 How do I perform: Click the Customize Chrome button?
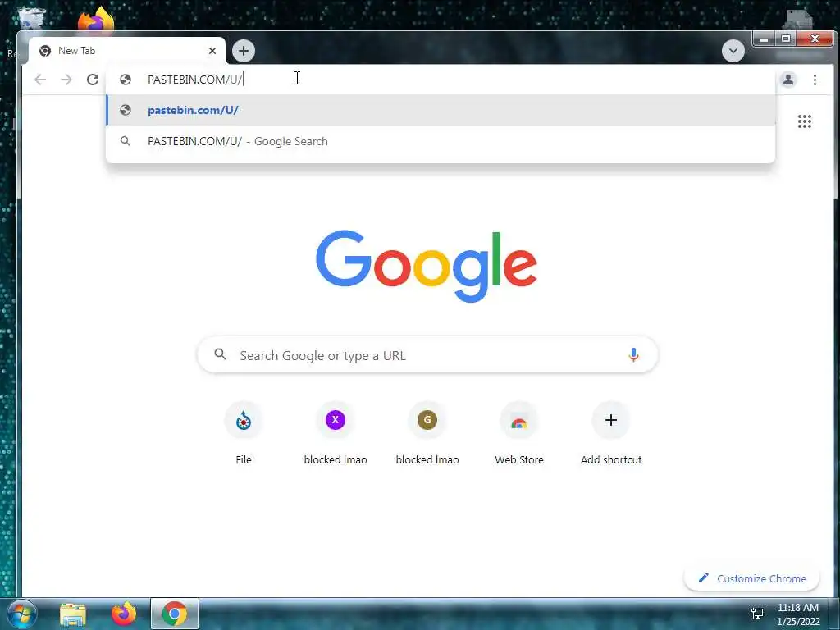tap(752, 578)
